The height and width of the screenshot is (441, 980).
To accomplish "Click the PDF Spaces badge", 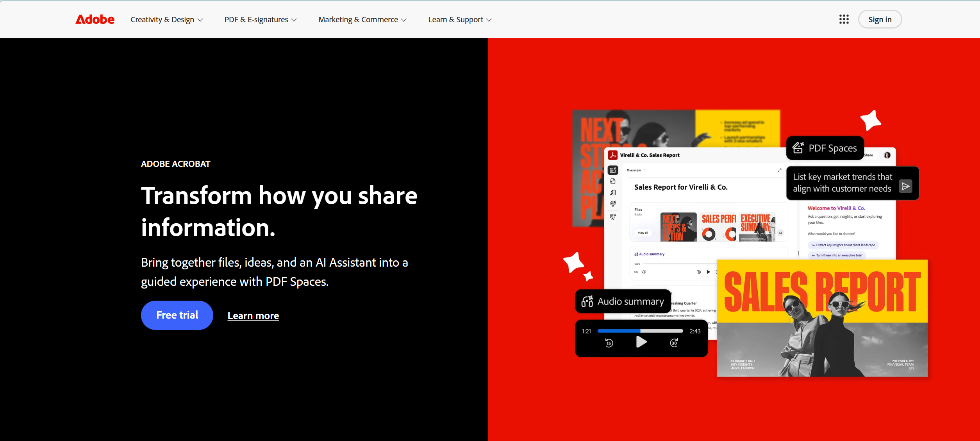I will [825, 148].
